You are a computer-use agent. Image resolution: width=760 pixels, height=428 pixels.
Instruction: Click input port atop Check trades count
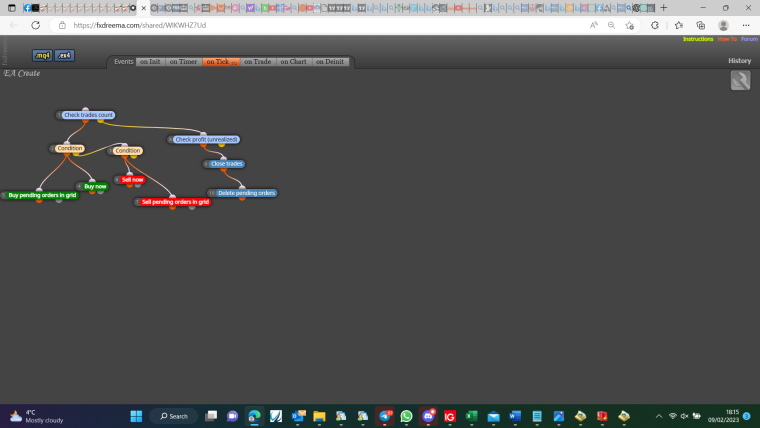point(85,110)
